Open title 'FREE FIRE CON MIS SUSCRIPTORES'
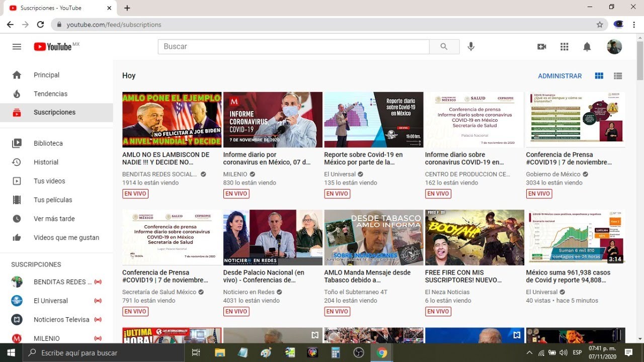Viewport: 644px width, 362px height. point(463,276)
